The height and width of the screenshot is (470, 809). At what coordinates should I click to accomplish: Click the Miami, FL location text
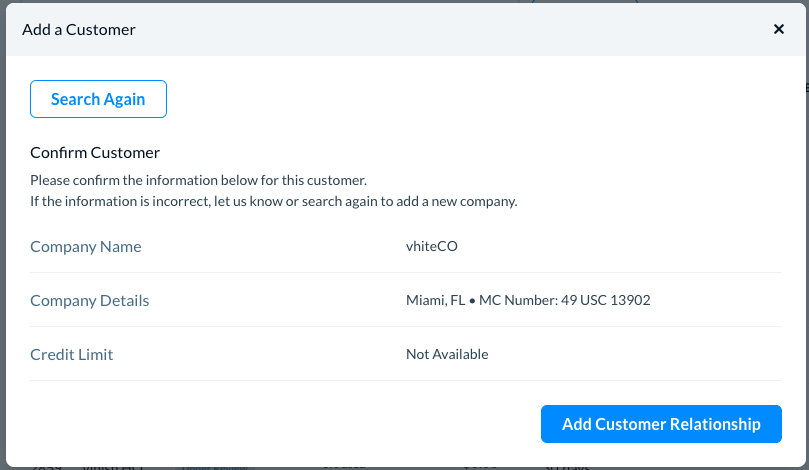point(435,300)
